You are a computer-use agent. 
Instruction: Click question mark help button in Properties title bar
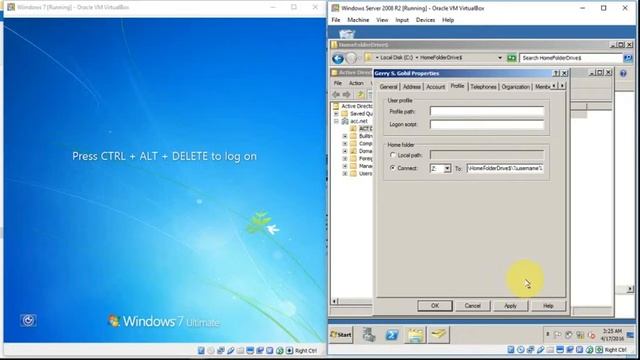[556, 73]
